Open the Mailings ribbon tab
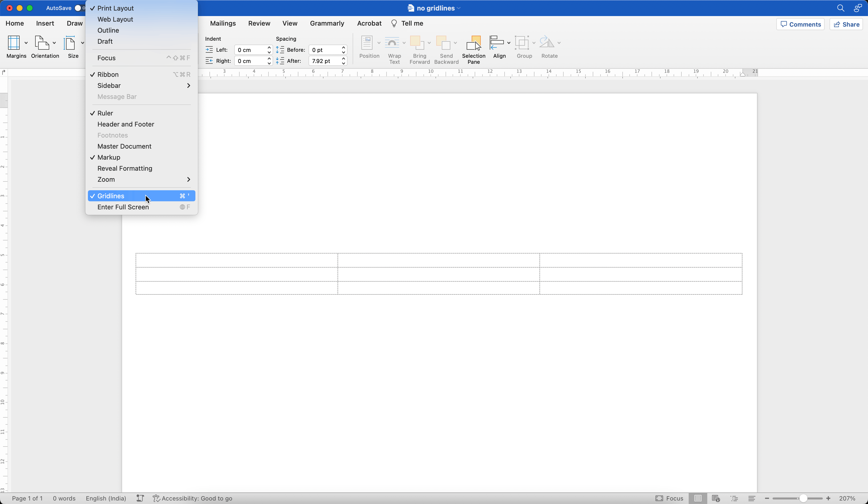This screenshot has width=868, height=504. coord(223,23)
